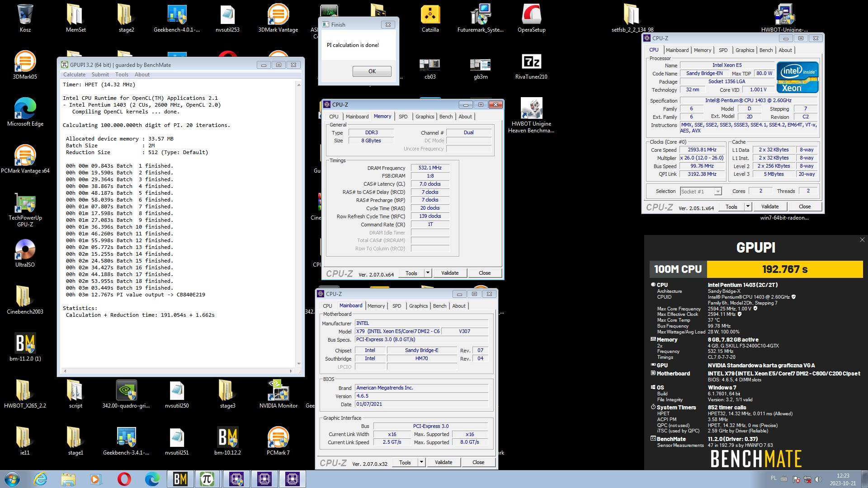
Task: Open the Kosz recycle bin icon
Action: [x=25, y=18]
